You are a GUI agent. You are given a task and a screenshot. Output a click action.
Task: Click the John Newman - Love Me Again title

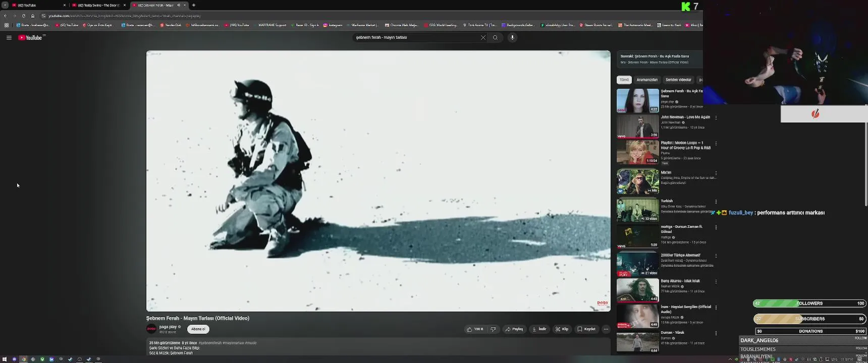pos(685,117)
